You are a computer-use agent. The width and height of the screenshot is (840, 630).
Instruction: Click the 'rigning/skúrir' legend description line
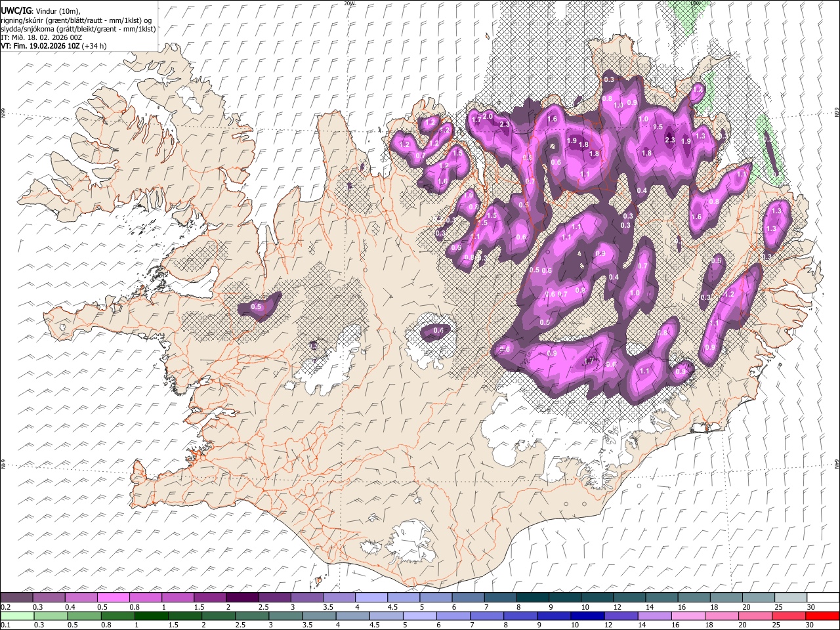[x=77, y=20]
